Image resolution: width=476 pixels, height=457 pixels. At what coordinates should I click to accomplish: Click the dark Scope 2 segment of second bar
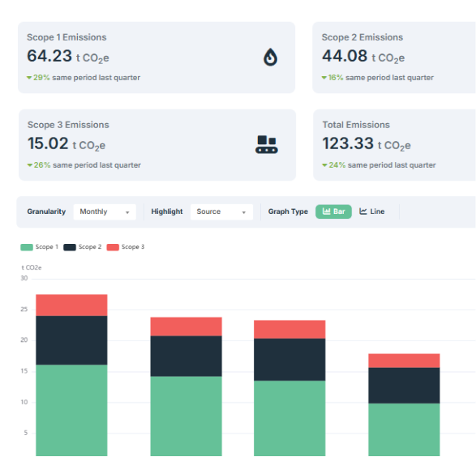(x=186, y=356)
